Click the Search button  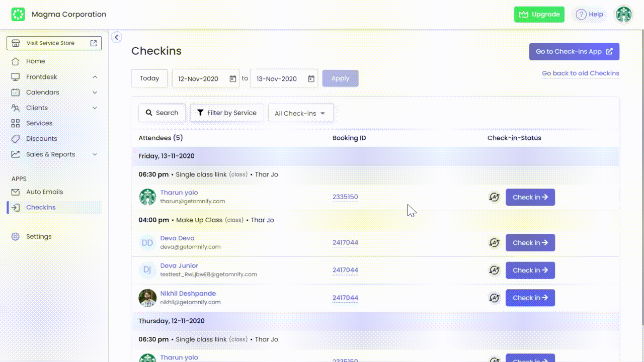162,113
